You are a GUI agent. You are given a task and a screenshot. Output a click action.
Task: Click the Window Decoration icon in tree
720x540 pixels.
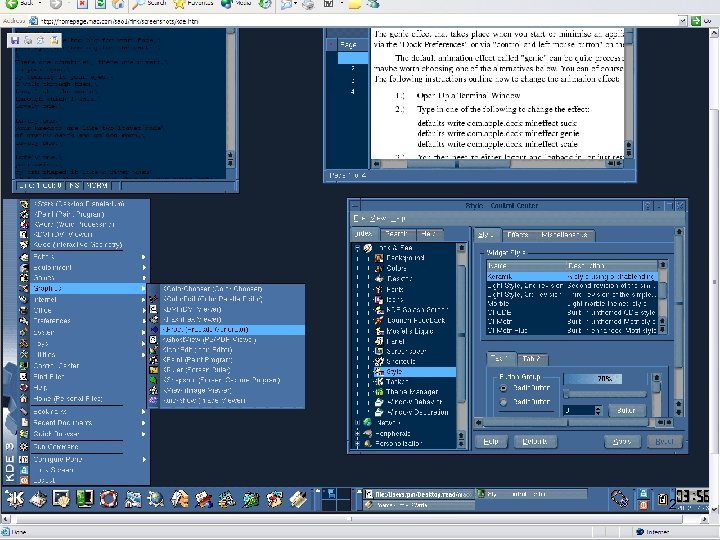(x=379, y=412)
